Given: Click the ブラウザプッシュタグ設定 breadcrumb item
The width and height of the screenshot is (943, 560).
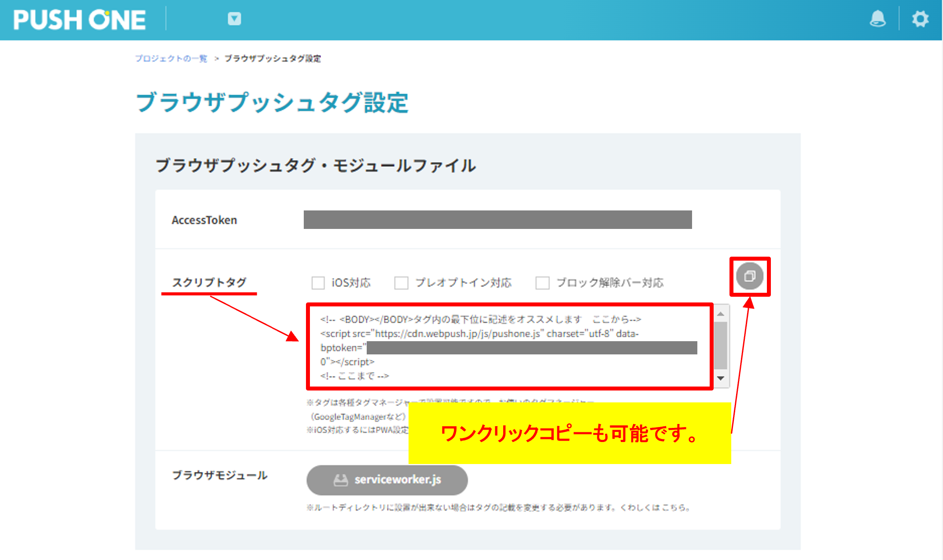Looking at the screenshot, I should [273, 59].
